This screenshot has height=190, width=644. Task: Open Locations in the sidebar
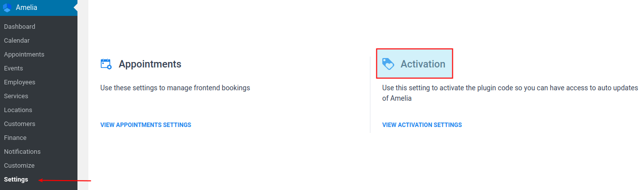click(18, 110)
